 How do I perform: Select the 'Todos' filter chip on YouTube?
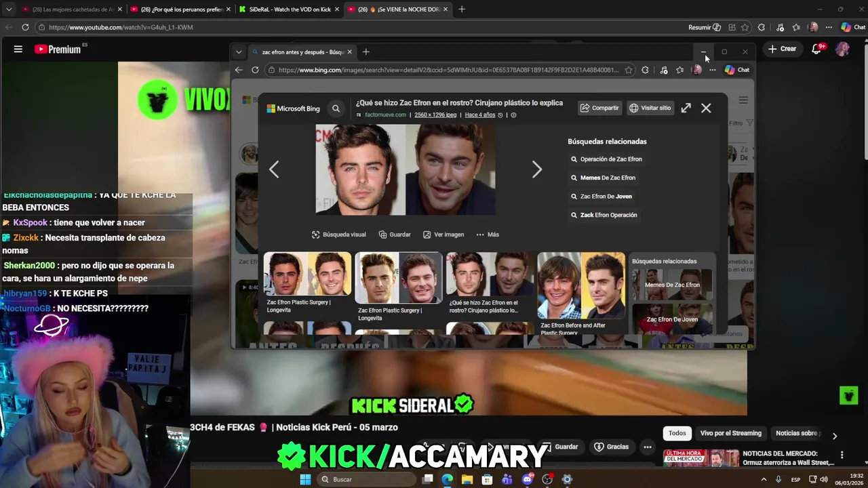click(x=677, y=433)
